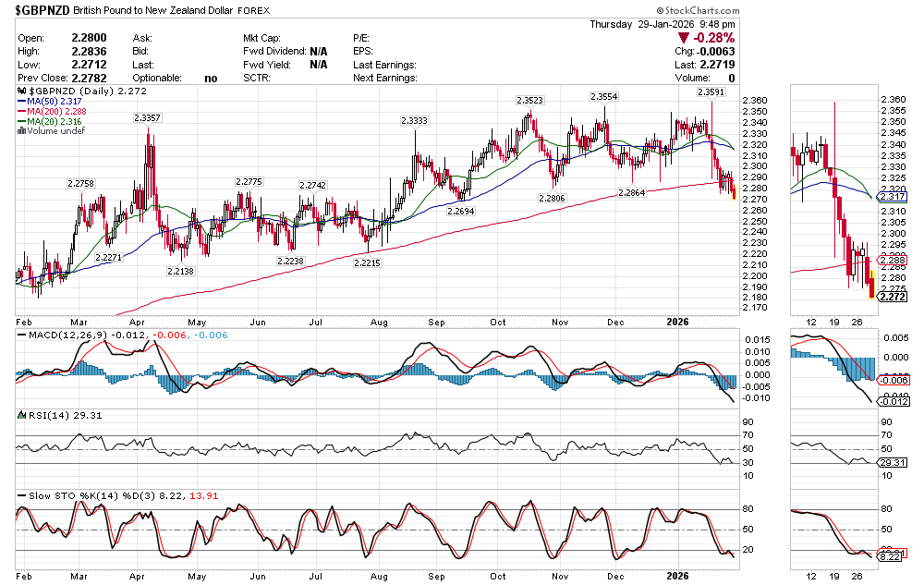Click the green MA(20) line marker
The image size is (924, 585).
(22, 121)
